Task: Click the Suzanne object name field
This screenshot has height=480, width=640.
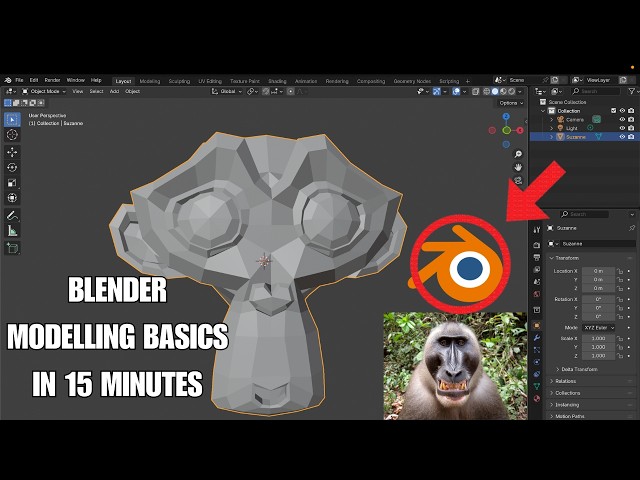Action: click(x=598, y=244)
